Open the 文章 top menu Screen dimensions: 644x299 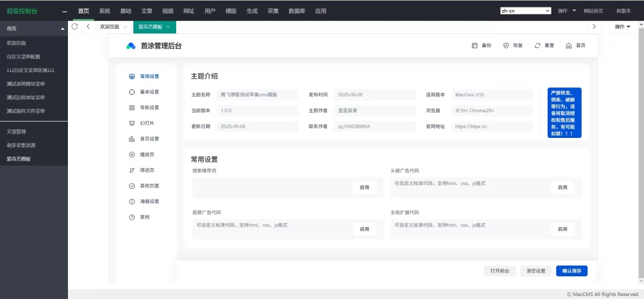(147, 11)
